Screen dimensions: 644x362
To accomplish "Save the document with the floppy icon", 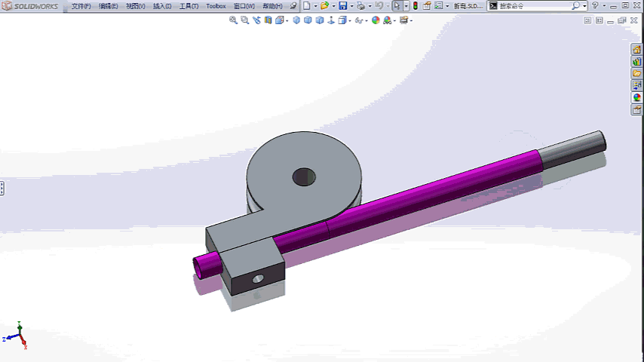I will [342, 6].
